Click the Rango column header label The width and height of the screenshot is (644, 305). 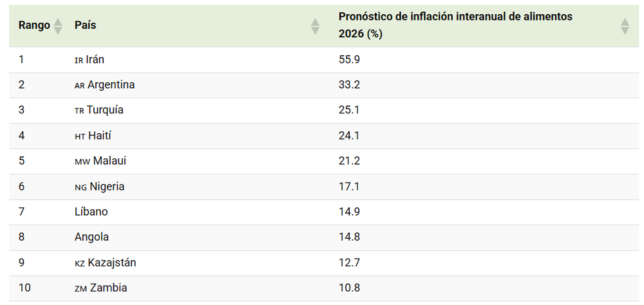(x=34, y=26)
